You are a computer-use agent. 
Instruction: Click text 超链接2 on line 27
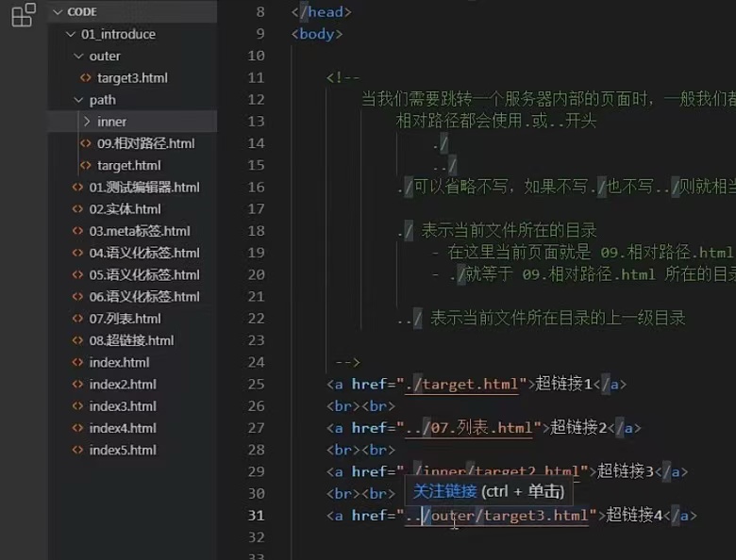(578, 428)
